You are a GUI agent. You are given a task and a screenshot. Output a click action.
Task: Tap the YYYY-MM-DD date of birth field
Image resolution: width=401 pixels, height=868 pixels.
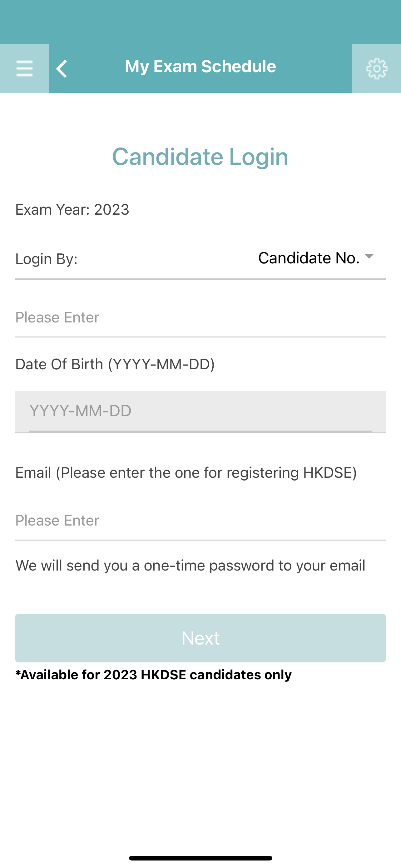(x=200, y=411)
